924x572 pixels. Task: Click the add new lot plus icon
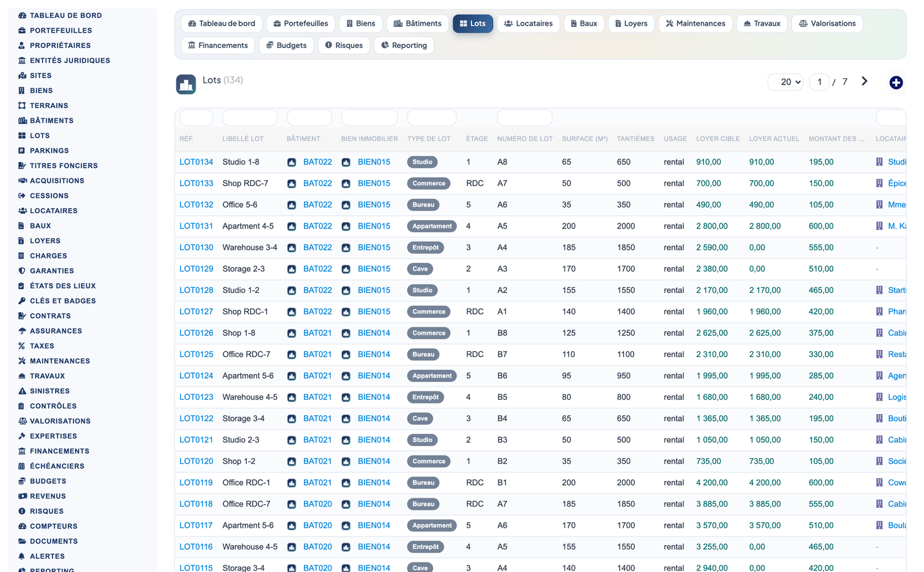pyautogui.click(x=896, y=83)
